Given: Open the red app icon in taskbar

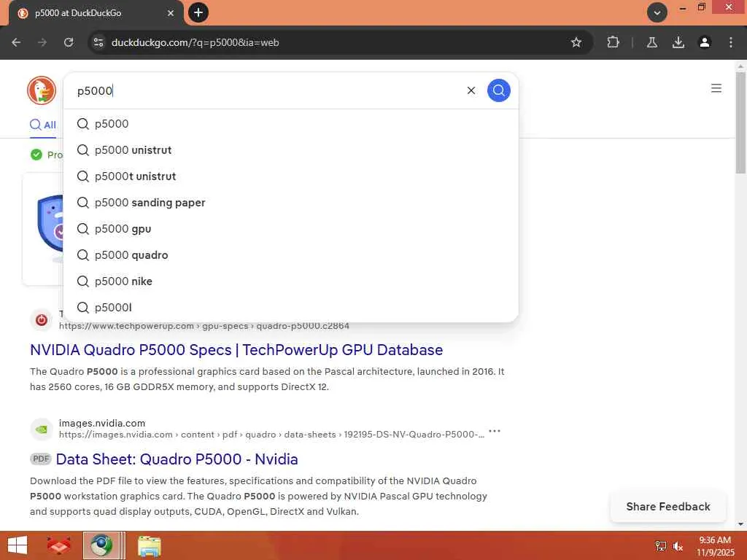Looking at the screenshot, I should [x=58, y=545].
